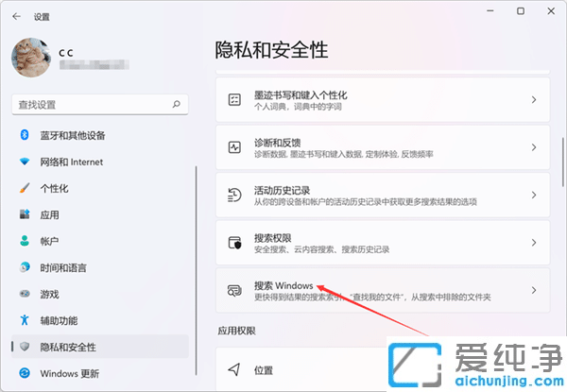Click chevron on 诊断和反馈 row
Image resolution: width=567 pixels, height=392 pixels.
tap(534, 147)
